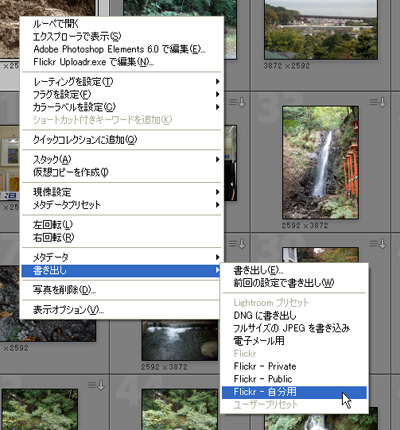Select tall waterfall with red torii thumbnail
The image size is (400, 430).
(x=320, y=163)
